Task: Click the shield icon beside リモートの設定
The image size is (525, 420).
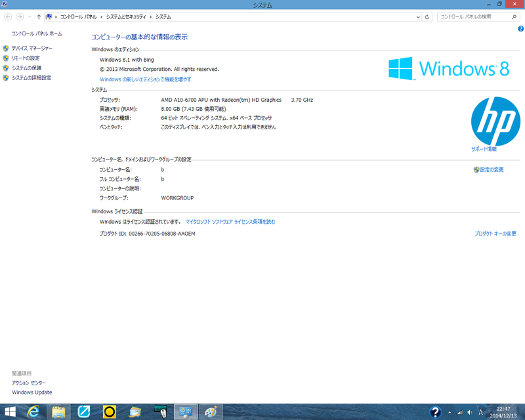Action: 6,58
